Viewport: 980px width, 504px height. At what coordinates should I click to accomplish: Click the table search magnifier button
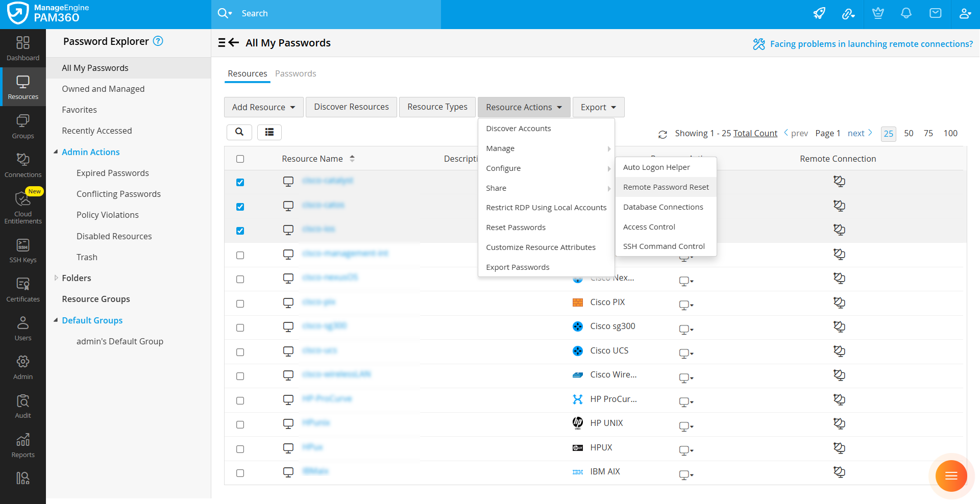click(x=239, y=132)
